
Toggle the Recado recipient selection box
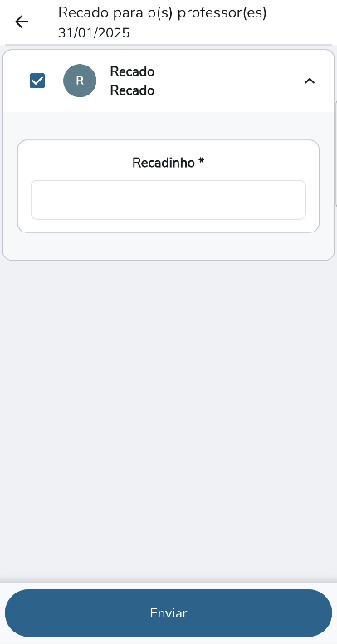[37, 80]
